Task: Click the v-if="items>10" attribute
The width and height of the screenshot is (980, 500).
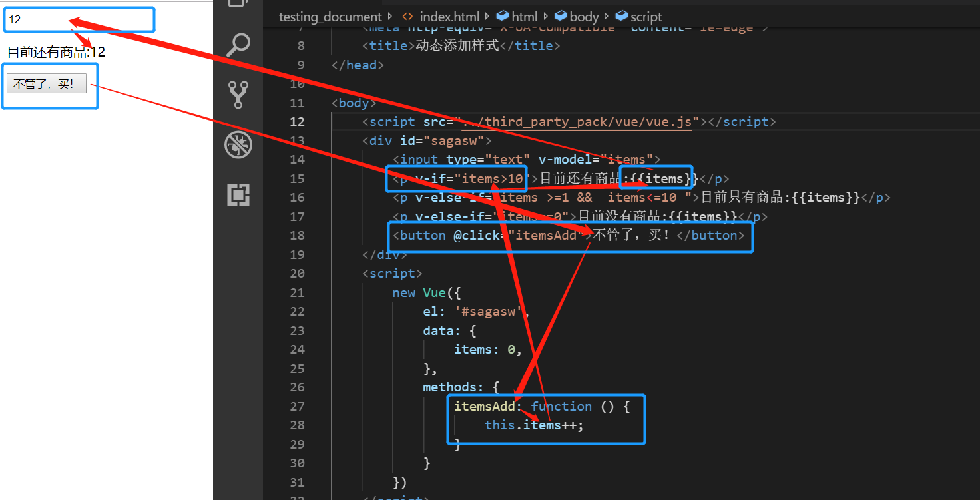Action: click(x=473, y=178)
